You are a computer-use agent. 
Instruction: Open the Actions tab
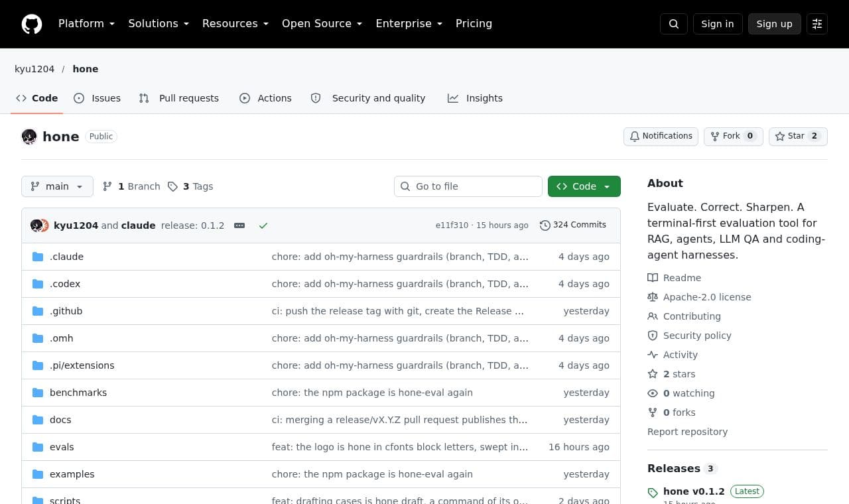click(265, 98)
